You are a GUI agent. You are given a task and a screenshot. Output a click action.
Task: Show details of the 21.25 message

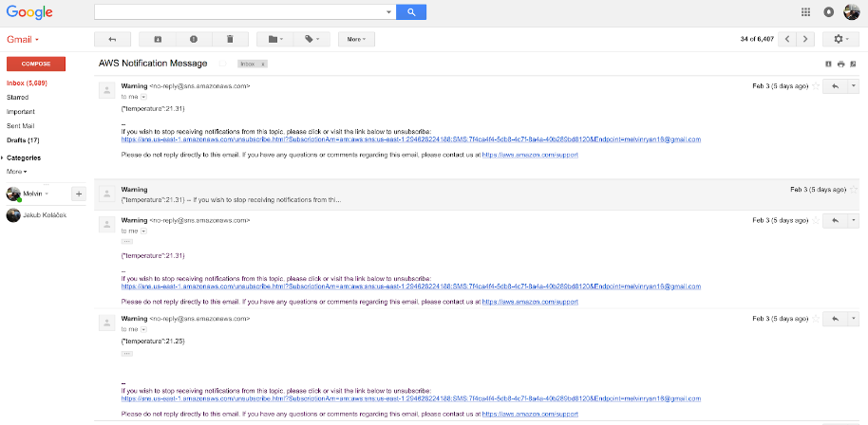pos(144,329)
